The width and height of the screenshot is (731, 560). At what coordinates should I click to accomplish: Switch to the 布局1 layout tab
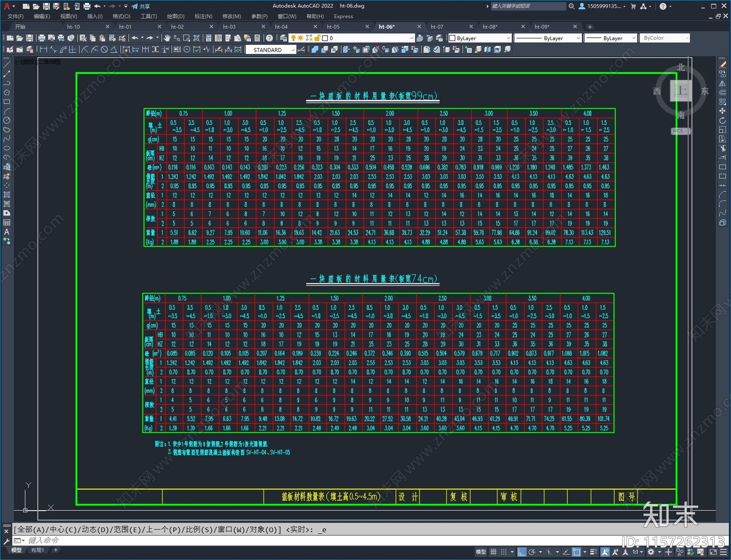(x=37, y=550)
